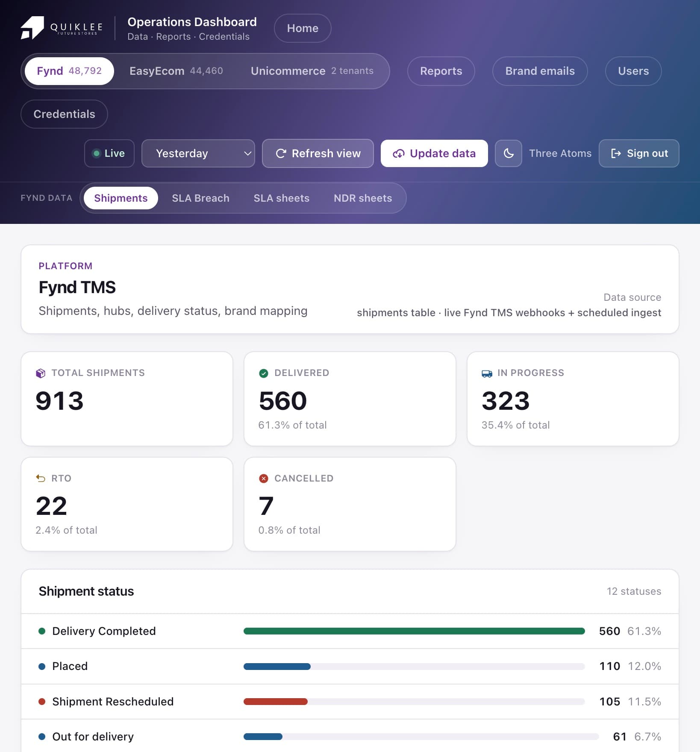Switch to the Unicommerce platform tab

point(312,71)
